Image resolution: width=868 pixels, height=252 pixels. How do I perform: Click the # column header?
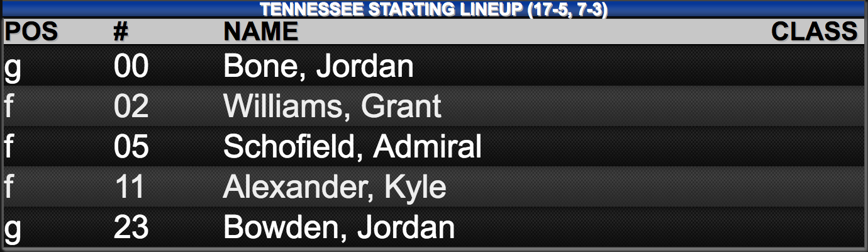pyautogui.click(x=121, y=31)
